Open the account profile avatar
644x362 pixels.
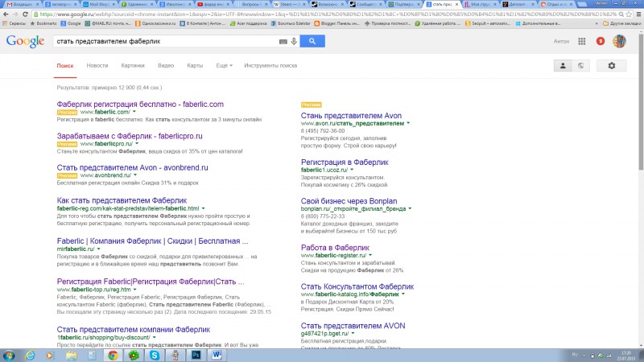point(619,41)
